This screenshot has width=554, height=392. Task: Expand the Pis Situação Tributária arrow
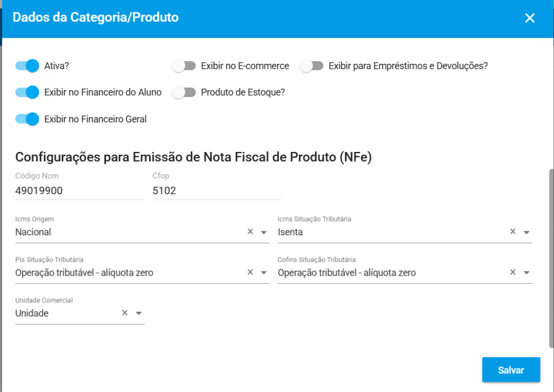click(x=264, y=273)
